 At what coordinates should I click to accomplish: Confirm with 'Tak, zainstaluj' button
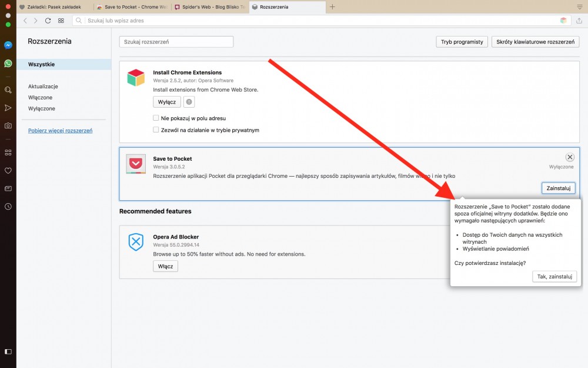coord(554,277)
